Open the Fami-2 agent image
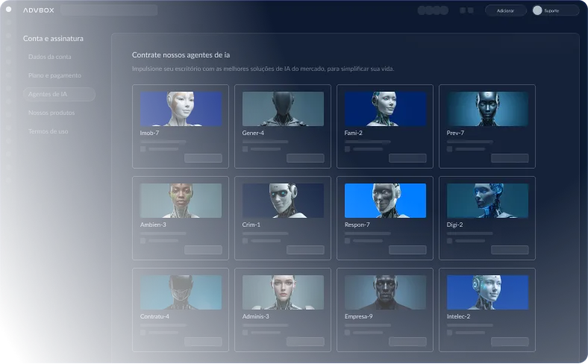Viewport: 588px width, 364px height. point(385,109)
